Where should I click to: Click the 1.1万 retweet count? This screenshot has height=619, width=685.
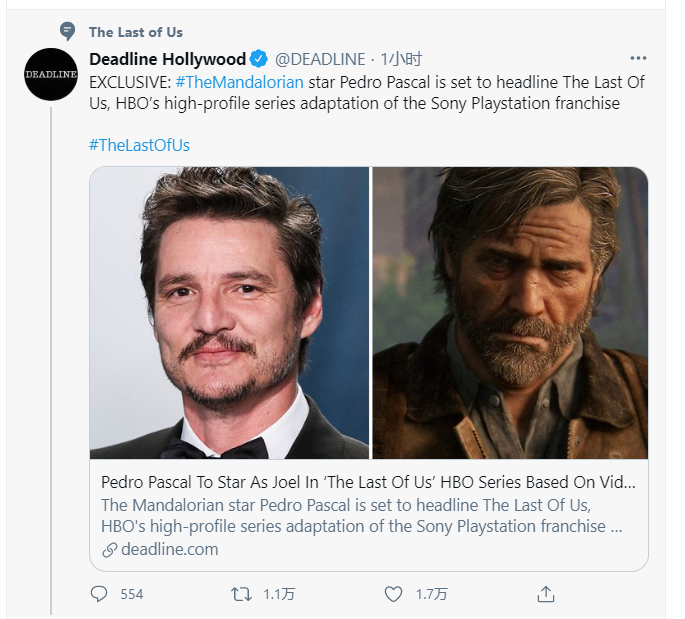[279, 594]
